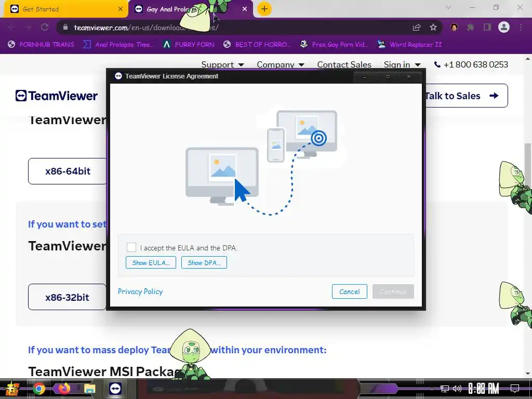
Task: Open the extensions puzzle icon
Action: click(x=470, y=27)
